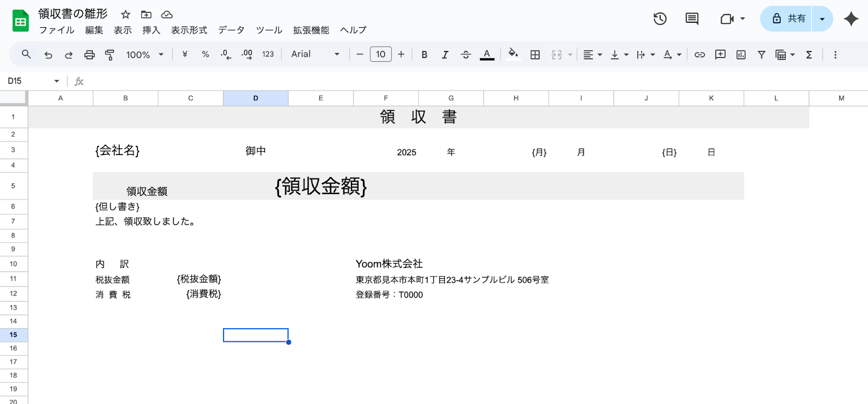Image resolution: width=868 pixels, height=404 pixels.
Task: Open the toolbar more options menu
Action: pyautogui.click(x=835, y=54)
